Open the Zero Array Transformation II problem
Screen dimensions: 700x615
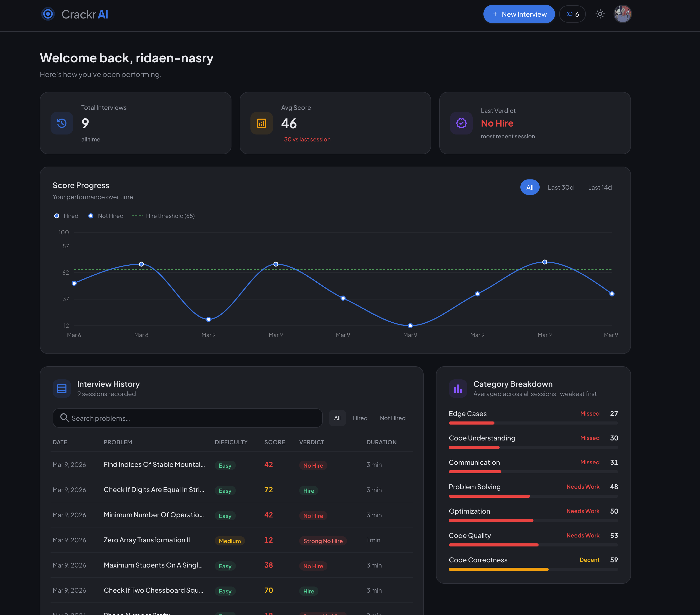[146, 540]
